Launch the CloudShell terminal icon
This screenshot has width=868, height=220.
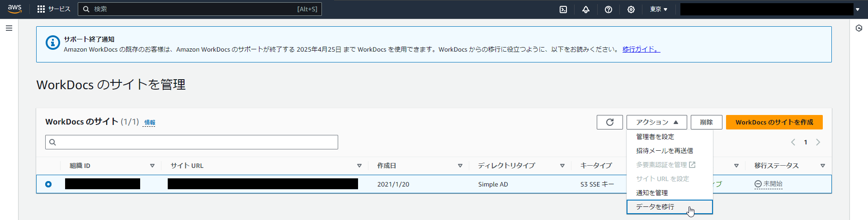(563, 10)
